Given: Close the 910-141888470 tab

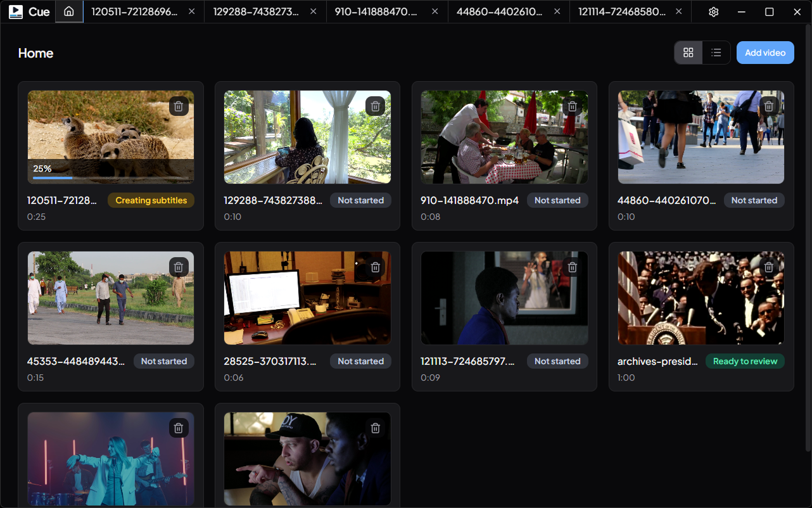Looking at the screenshot, I should 435,11.
